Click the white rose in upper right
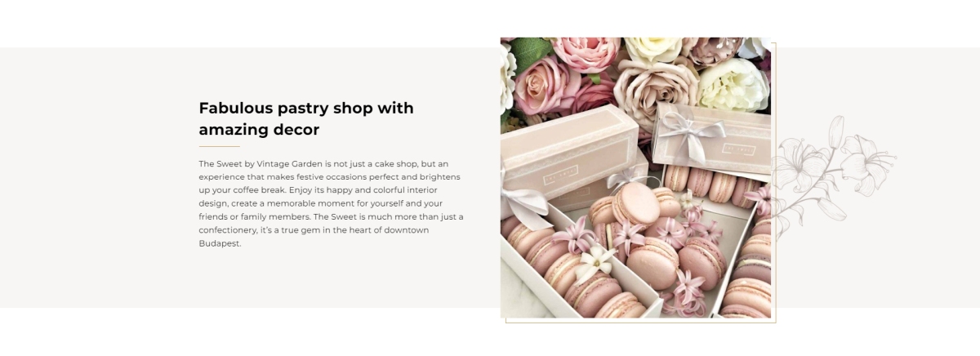The width and height of the screenshot is (980, 356). 733,83
